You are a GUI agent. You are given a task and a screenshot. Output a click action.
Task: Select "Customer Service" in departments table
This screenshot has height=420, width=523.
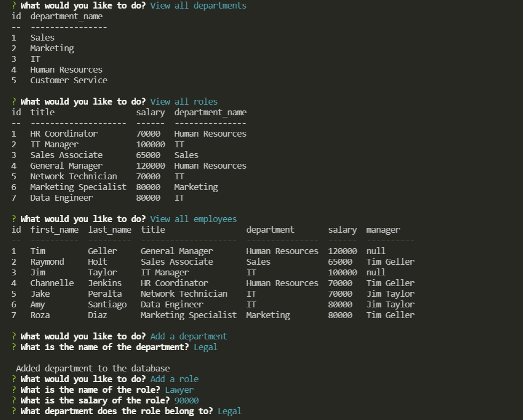click(69, 80)
